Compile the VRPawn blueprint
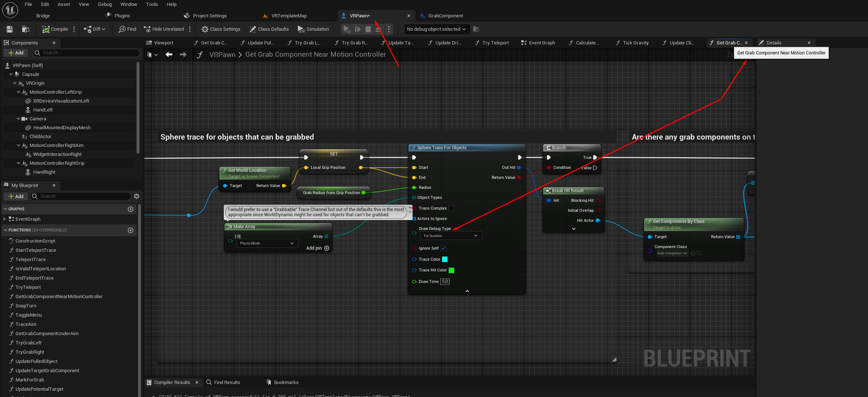This screenshot has height=397, width=868. coord(55,29)
